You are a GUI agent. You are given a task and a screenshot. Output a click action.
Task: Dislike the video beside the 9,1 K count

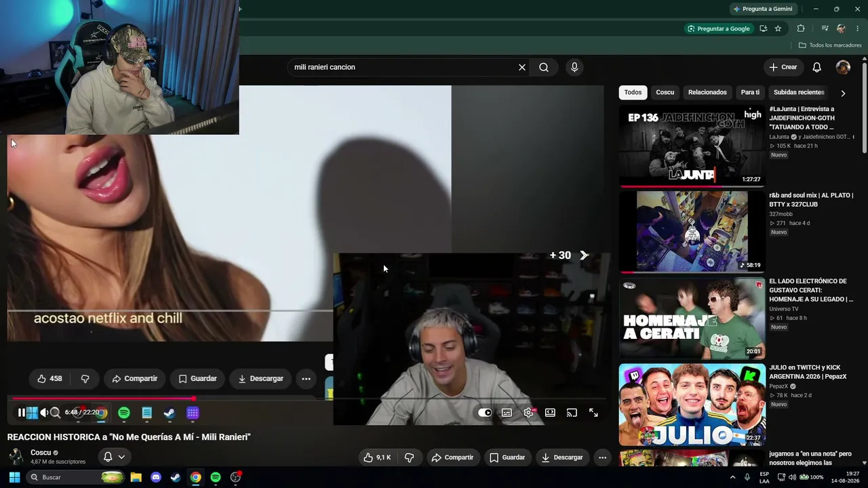409,457
